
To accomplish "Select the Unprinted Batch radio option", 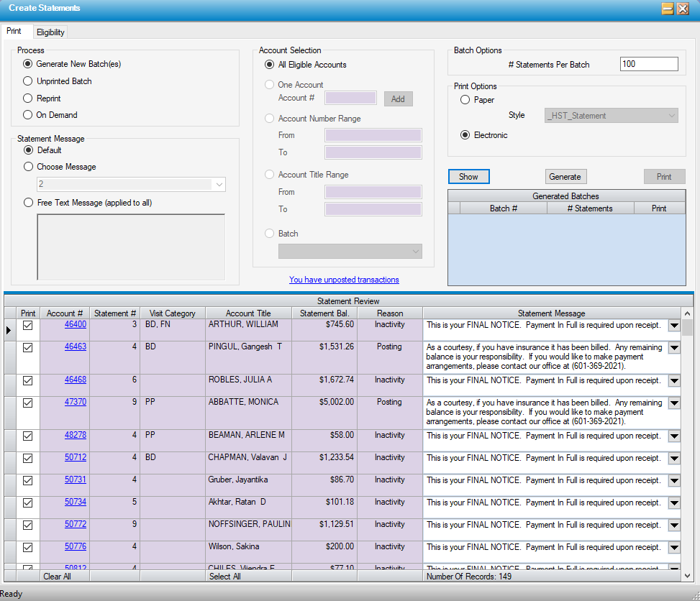I will [x=28, y=81].
